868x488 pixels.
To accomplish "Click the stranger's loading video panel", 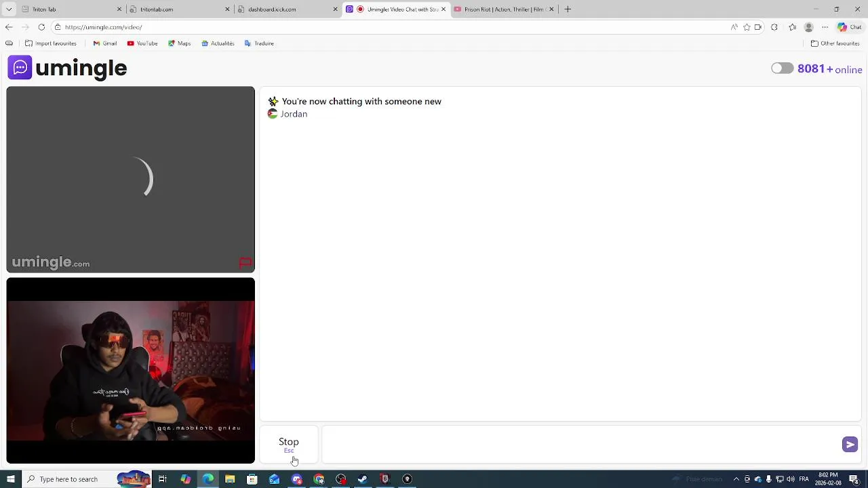I will (131, 180).
